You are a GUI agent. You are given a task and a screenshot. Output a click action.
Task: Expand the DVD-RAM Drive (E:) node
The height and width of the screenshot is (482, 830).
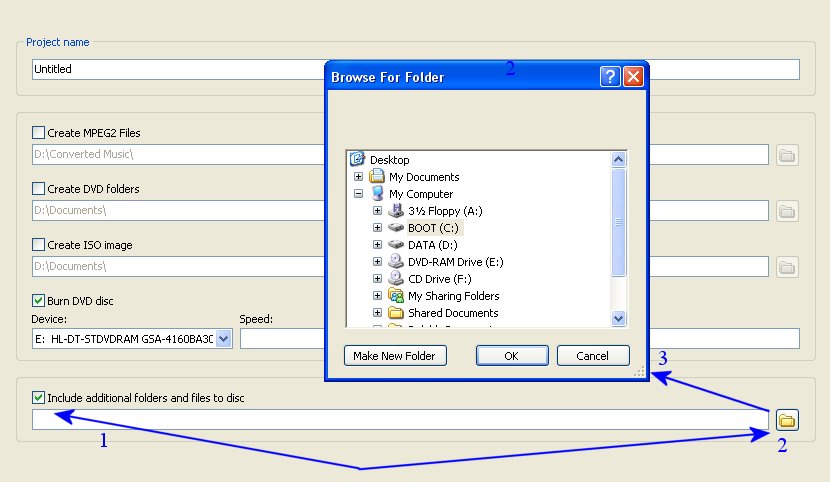click(377, 261)
